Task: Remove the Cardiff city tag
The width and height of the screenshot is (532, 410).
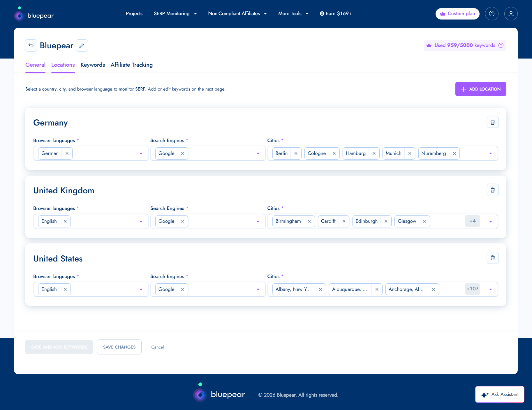Action: tap(344, 221)
